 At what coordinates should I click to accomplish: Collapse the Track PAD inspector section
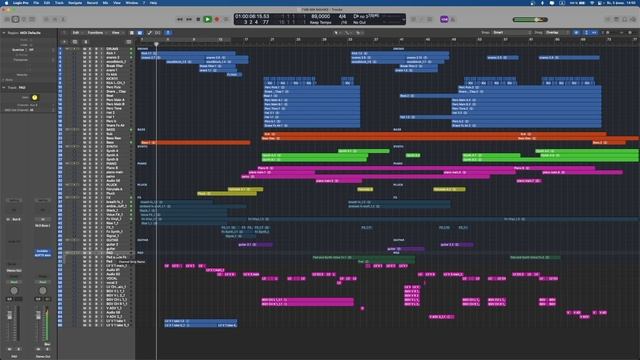(4, 87)
